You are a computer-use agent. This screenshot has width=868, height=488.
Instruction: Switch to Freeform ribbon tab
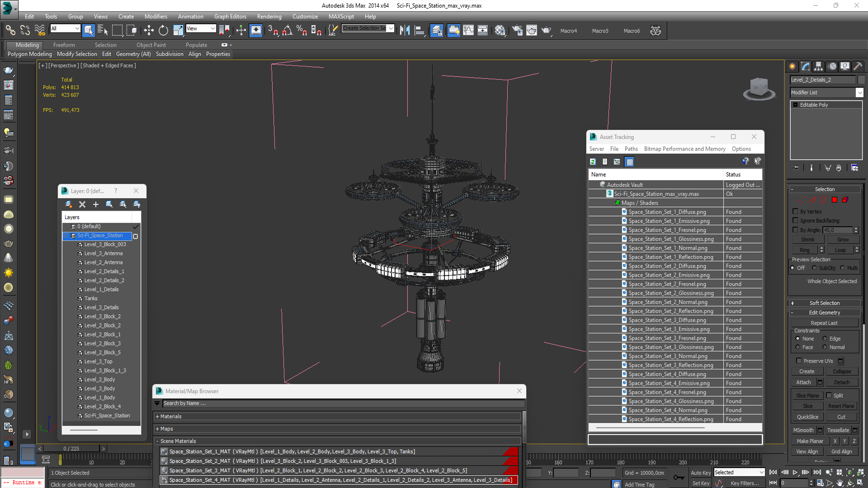[64, 45]
